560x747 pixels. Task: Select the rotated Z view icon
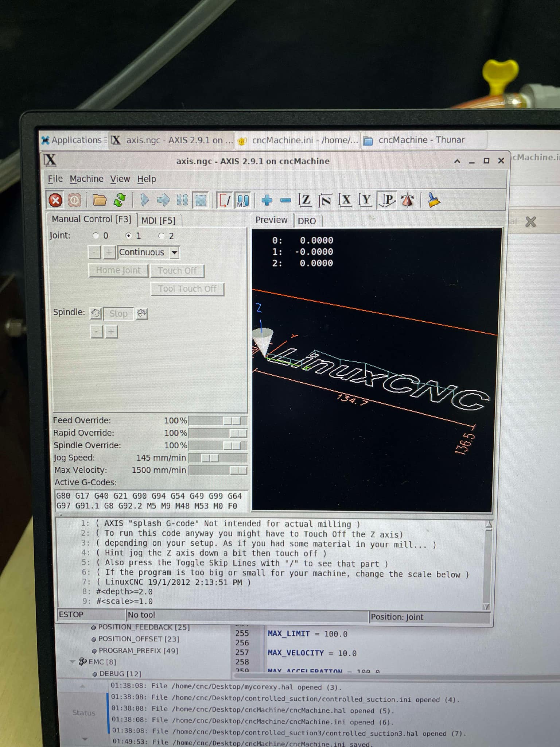click(x=325, y=200)
